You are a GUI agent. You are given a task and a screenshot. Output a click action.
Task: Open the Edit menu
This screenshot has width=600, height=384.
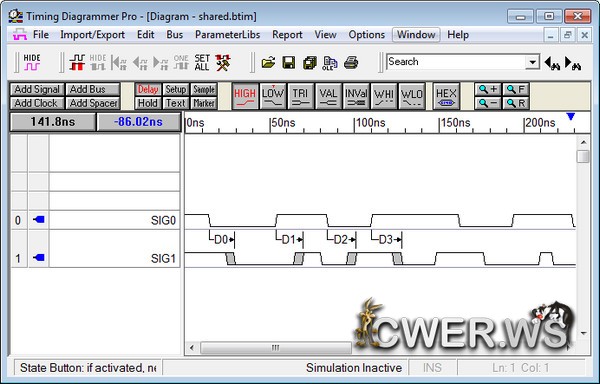(145, 35)
